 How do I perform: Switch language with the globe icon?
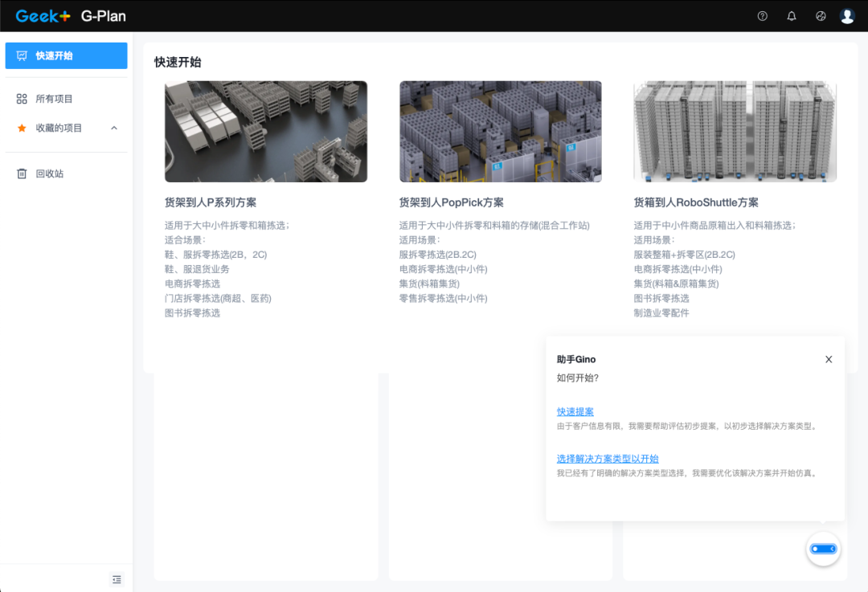pyautogui.click(x=819, y=15)
